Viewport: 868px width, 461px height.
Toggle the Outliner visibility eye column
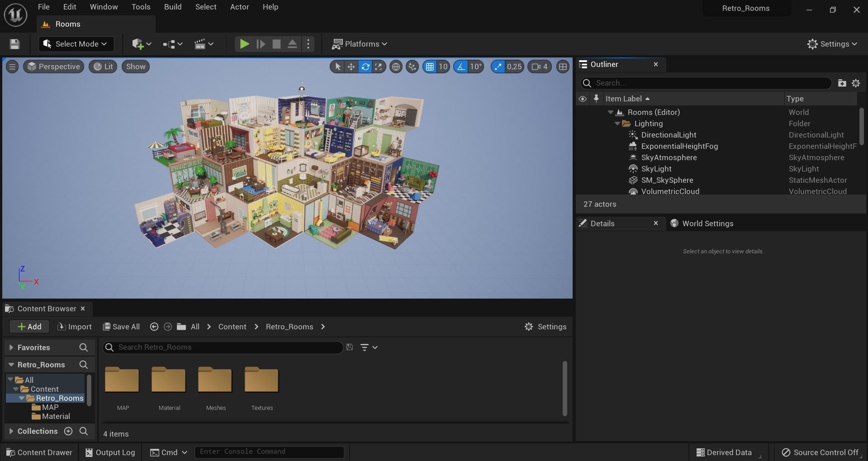(583, 99)
